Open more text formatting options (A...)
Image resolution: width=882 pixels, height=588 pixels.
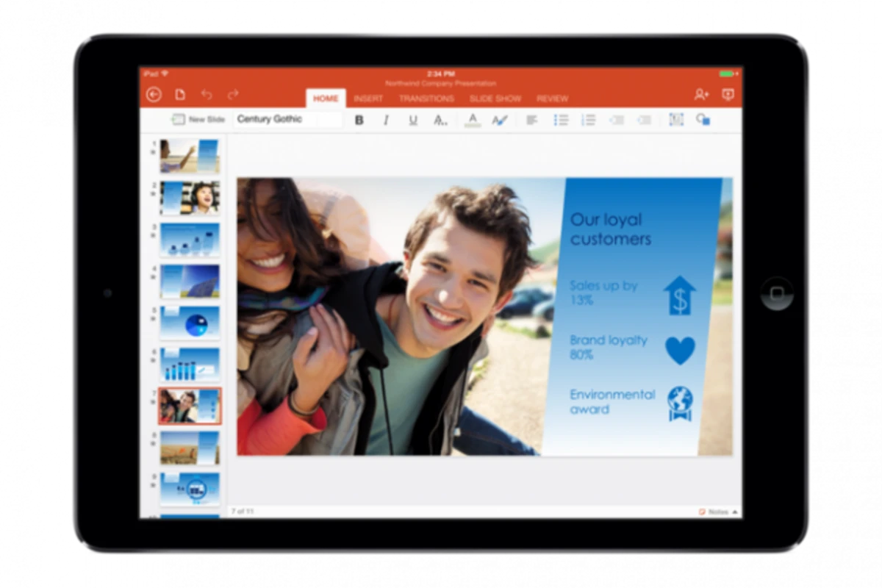click(440, 120)
